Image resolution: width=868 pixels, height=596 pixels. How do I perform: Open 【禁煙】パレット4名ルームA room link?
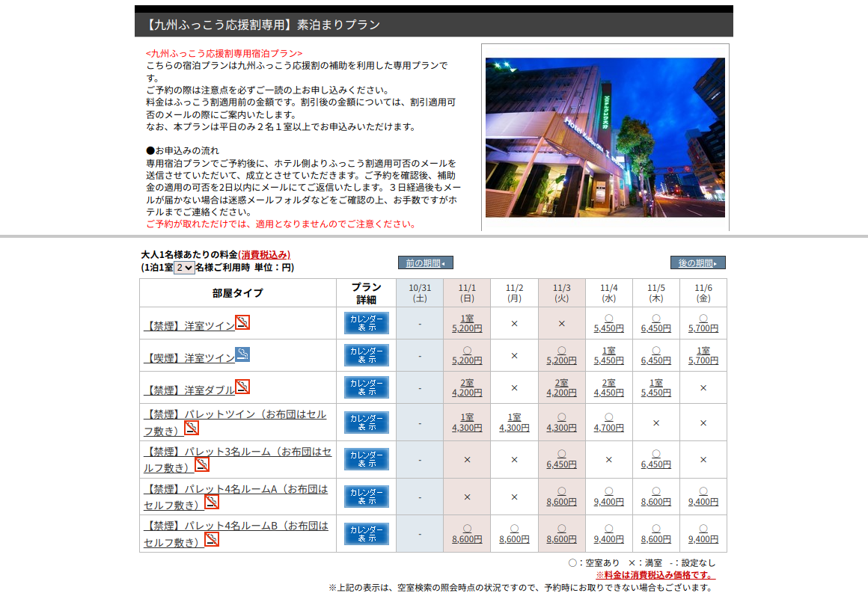click(236, 497)
